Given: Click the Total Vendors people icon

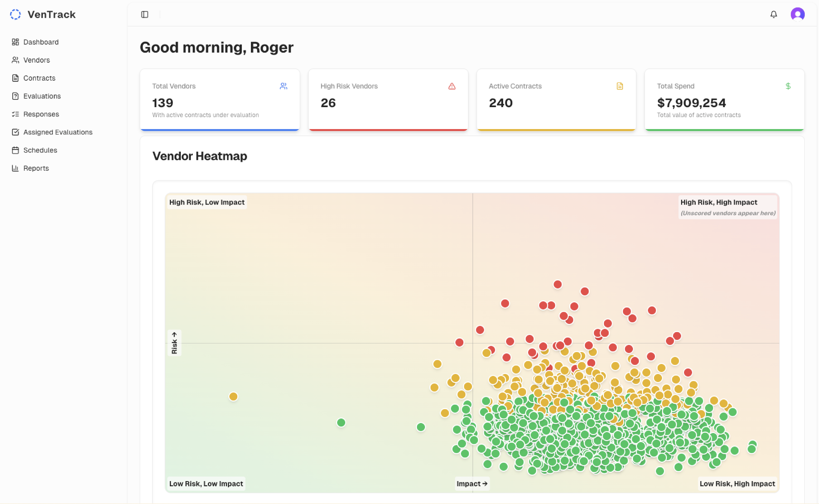Looking at the screenshot, I should pos(283,86).
